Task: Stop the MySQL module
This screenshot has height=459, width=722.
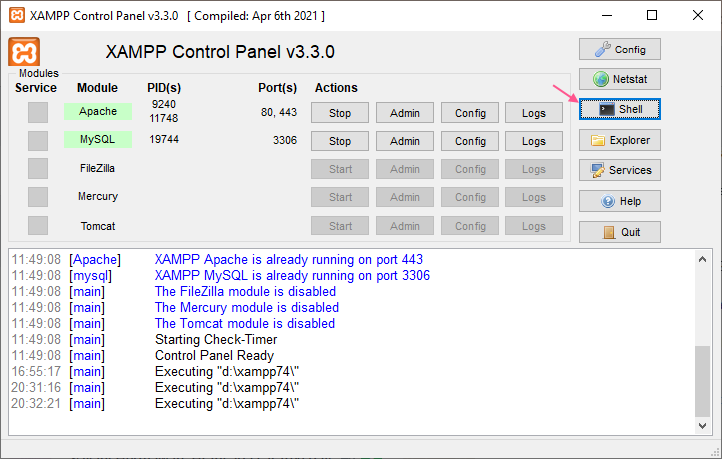Action: pos(340,141)
